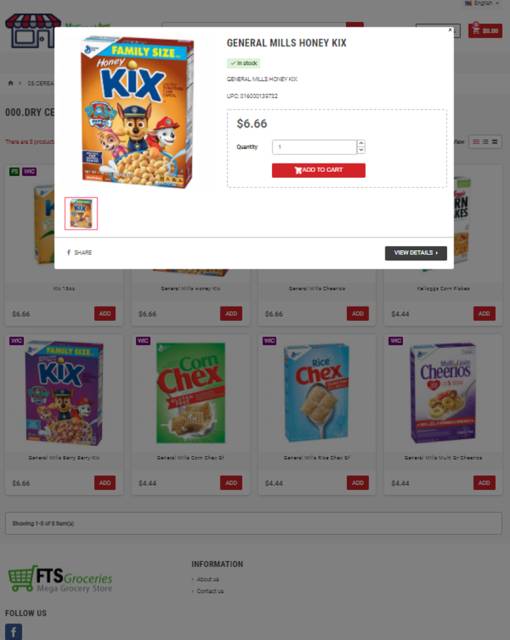This screenshot has width=510, height=640.
Task: Open the English language dropdown
Action: (482, 3)
